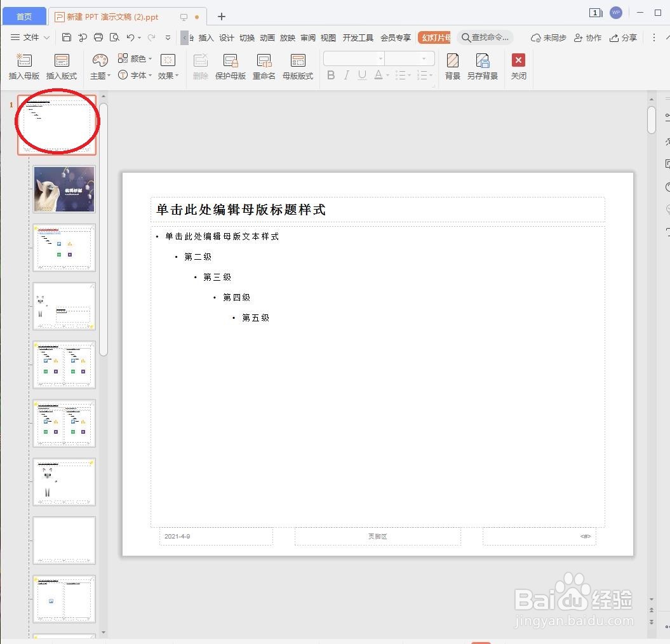Toggle Underline formatting
This screenshot has height=644, width=670.
362,76
